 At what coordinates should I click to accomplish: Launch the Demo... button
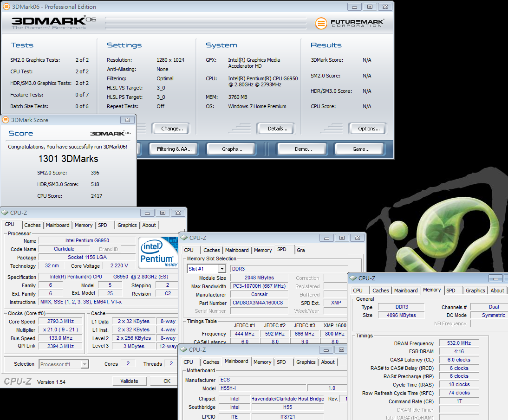coord(303,149)
